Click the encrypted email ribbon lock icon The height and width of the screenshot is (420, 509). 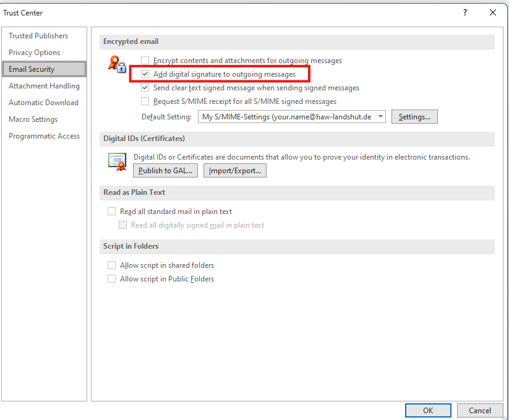117,64
